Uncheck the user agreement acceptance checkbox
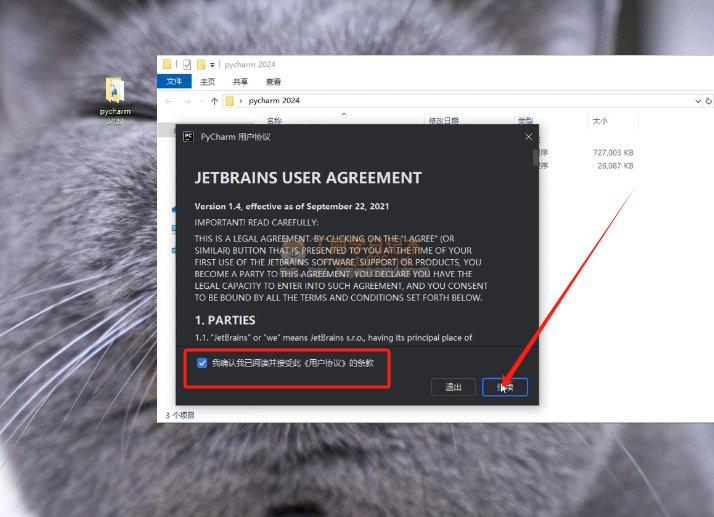Screen dimensions: 714x517 (x=203, y=363)
